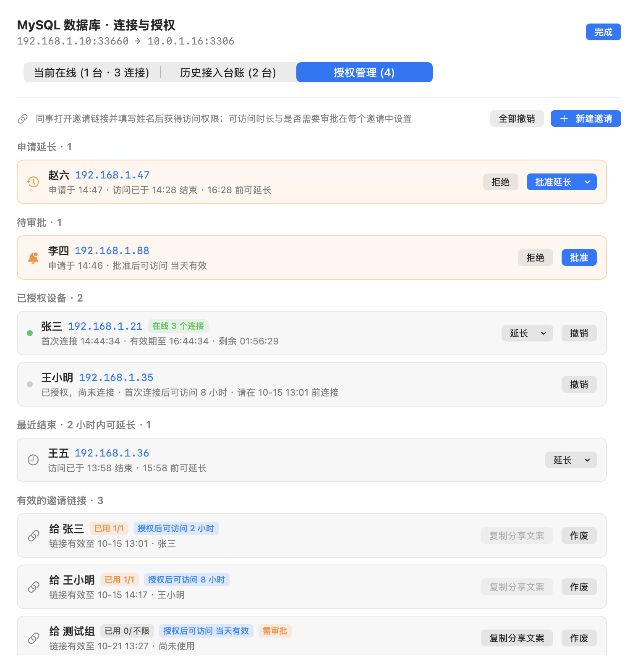This screenshot has height=672, width=638.
Task: Click text 访问已于 13:58 结束 · 15:58 前可延长
Action: tap(127, 468)
